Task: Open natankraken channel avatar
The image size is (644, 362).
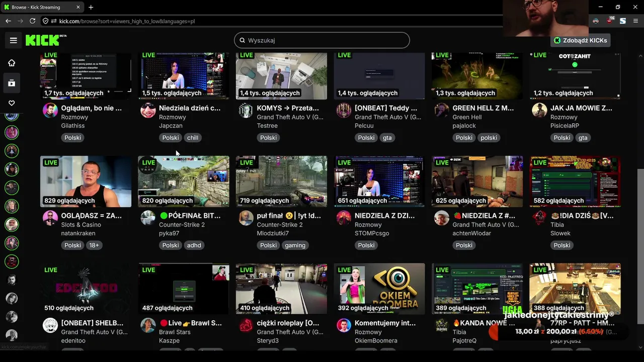Action: click(50, 218)
